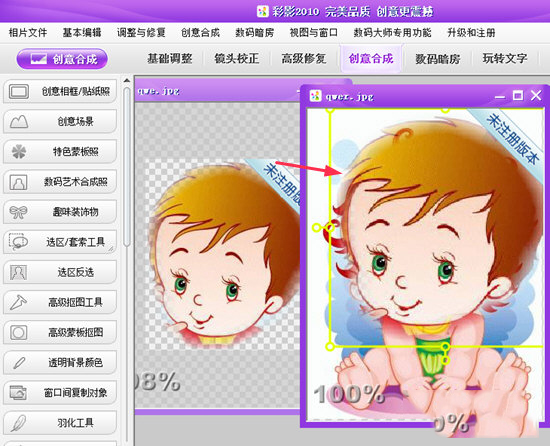The image size is (550, 446).
Task: Switch to the 数码暗房 tab
Action: pos(438,59)
